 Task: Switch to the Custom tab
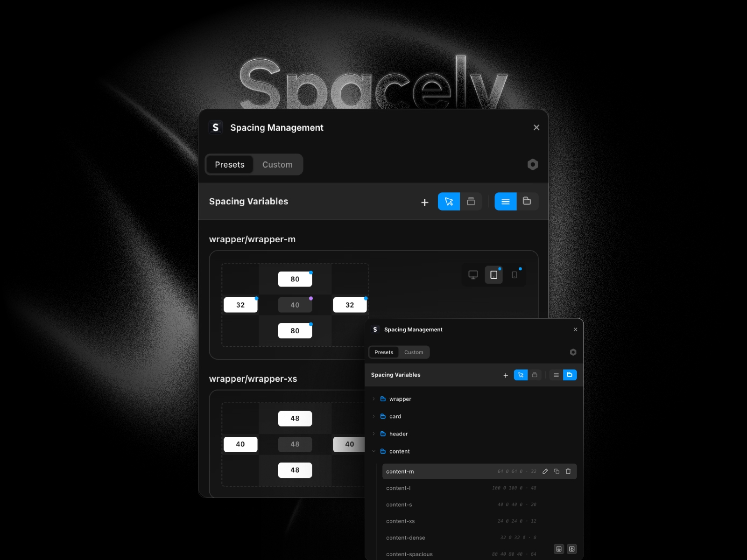click(x=277, y=164)
